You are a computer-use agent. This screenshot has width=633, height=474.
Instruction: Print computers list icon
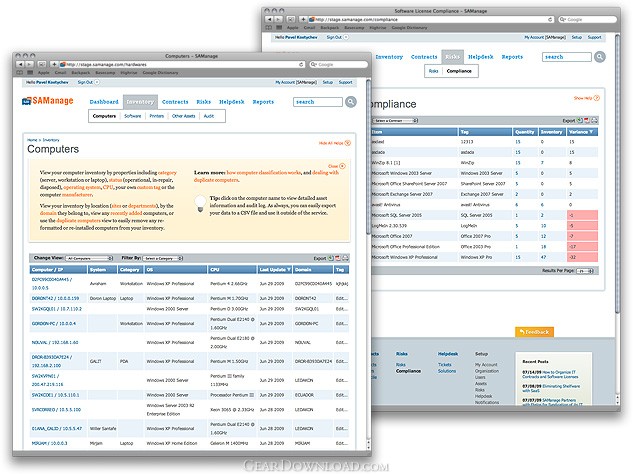(x=345, y=258)
